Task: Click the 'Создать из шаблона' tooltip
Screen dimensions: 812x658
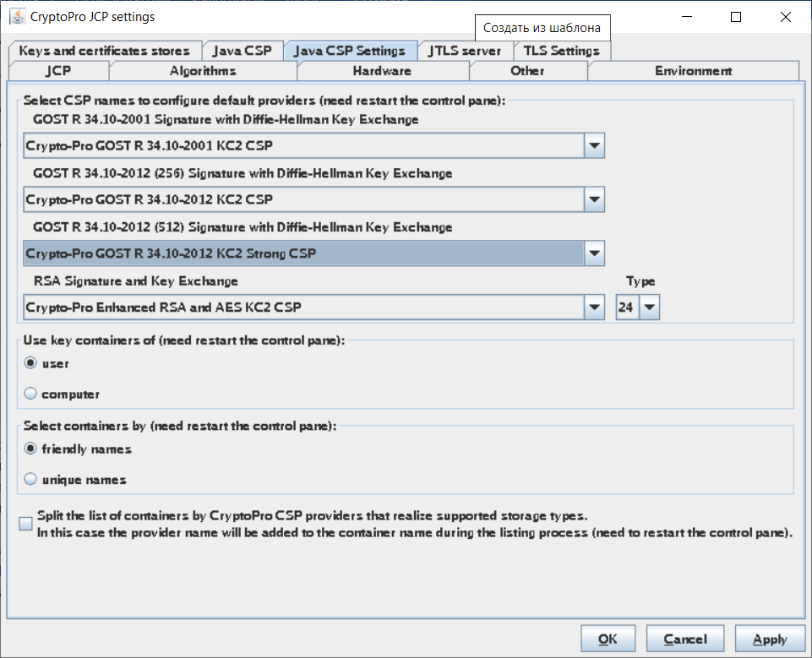Action: pyautogui.click(x=542, y=27)
